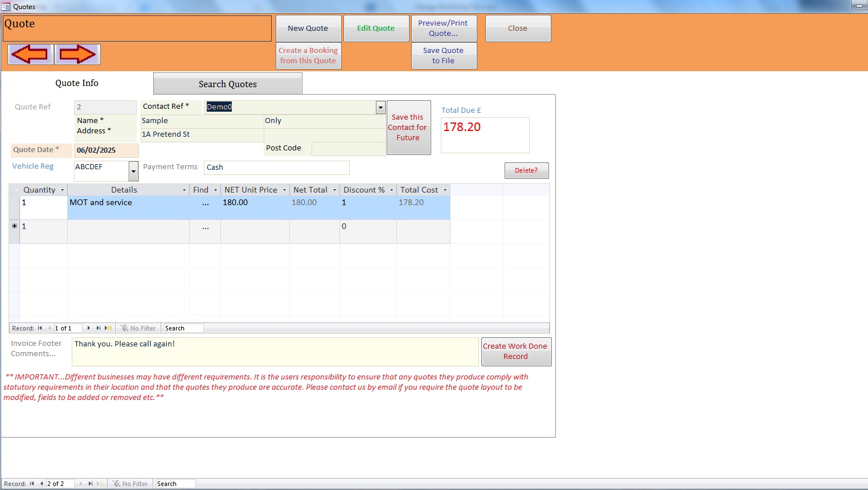Jump to last record in bottom navigation bar

(90, 484)
